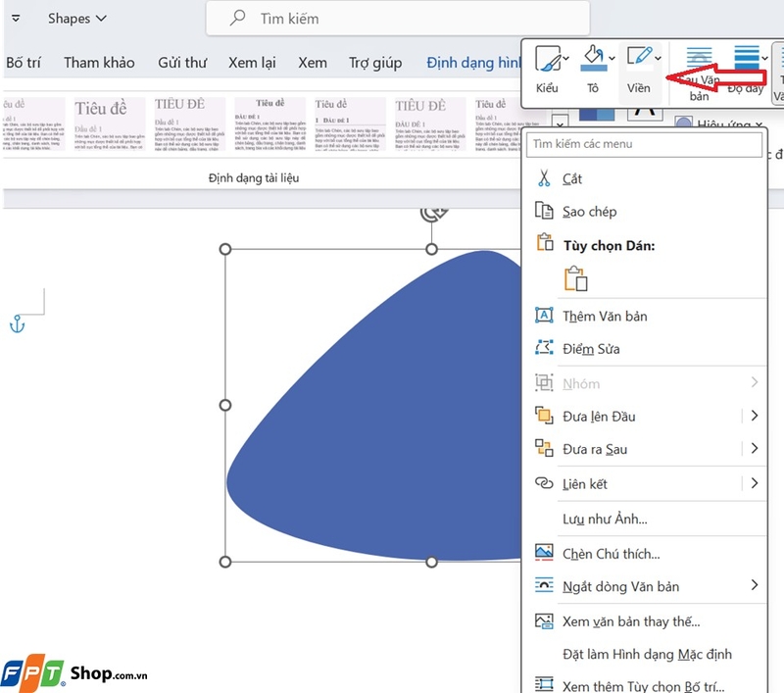784x693 pixels.
Task: Select the Thêm Văn bản icon
Action: 545,316
